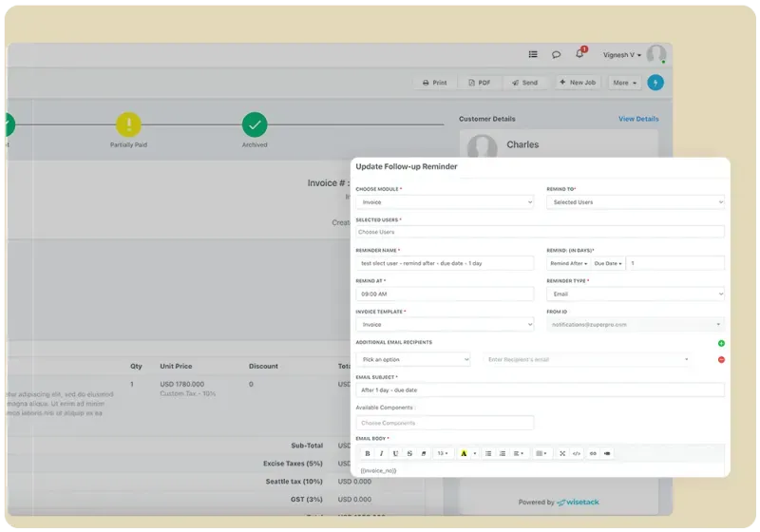Screen dimensions: 760x532
Task: Click the yellow text highlight color button
Action: 465,454
